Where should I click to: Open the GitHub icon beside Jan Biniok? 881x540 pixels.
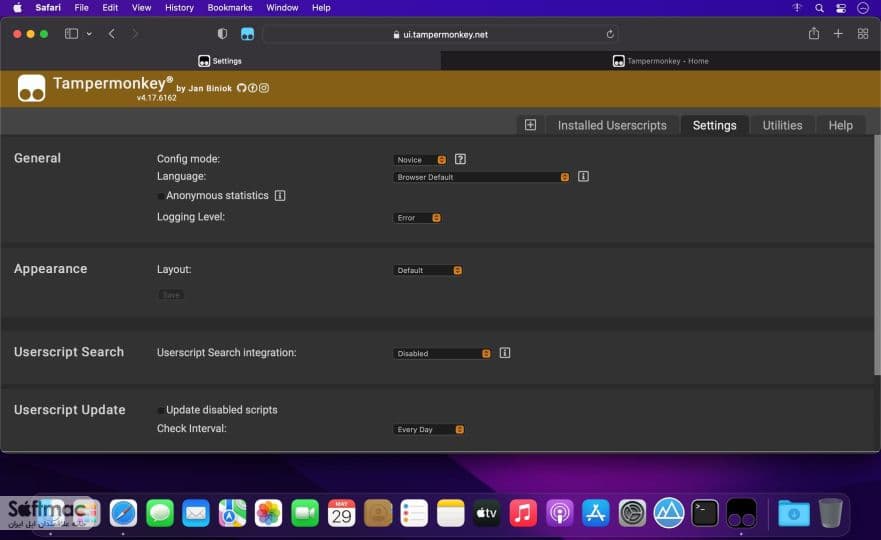(242, 88)
